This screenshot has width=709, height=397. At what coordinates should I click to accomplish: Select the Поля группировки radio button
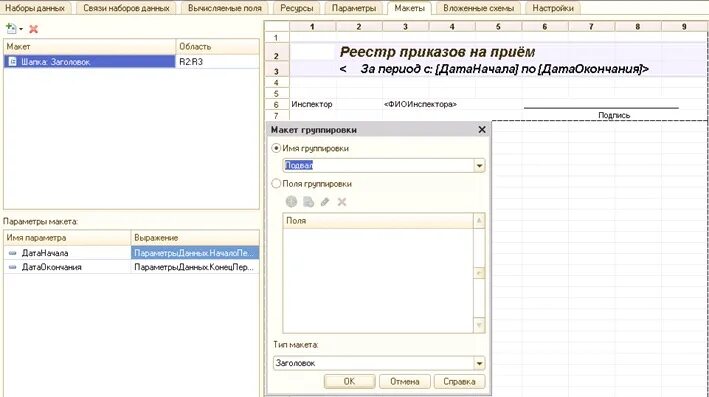(276, 184)
